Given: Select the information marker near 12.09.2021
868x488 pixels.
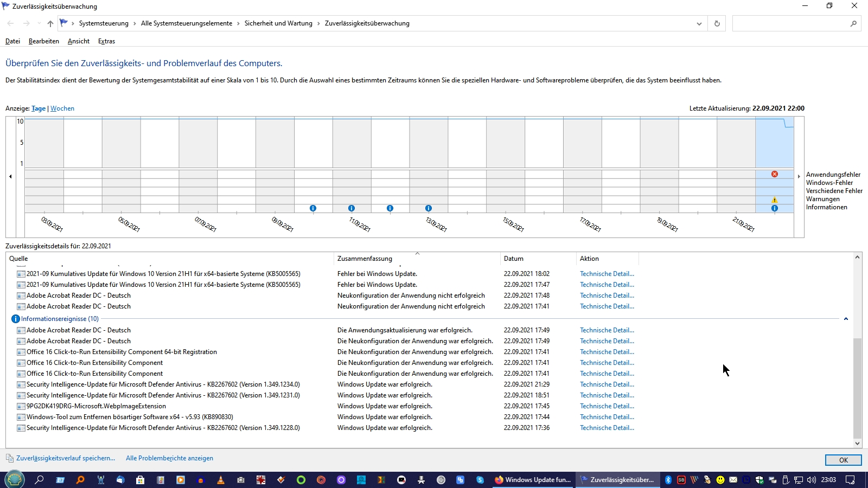Looking at the screenshot, I should click(390, 208).
